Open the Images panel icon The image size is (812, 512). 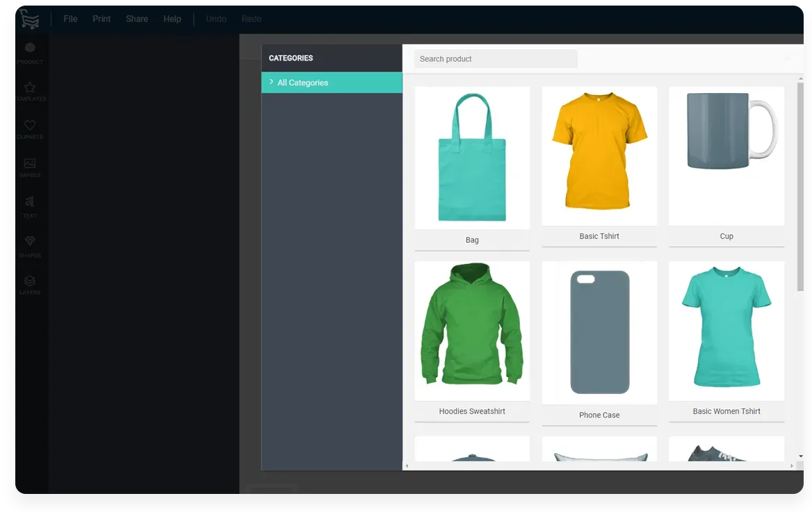coord(30,164)
